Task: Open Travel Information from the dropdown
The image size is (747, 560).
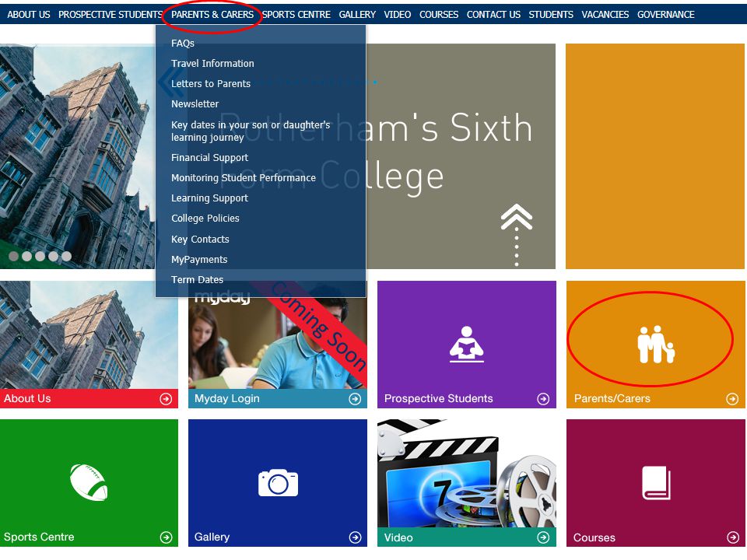Action: coord(212,63)
